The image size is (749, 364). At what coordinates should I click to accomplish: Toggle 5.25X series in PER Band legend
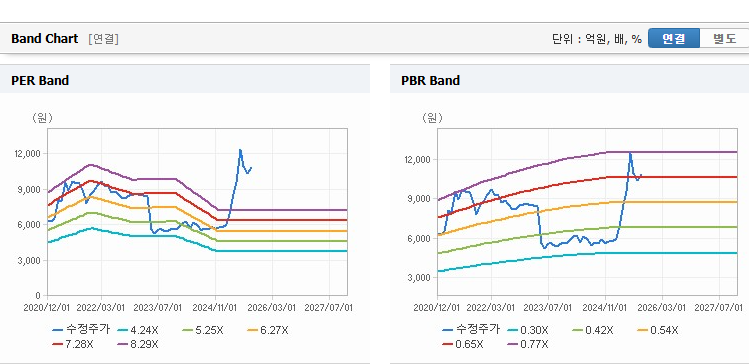(x=203, y=330)
